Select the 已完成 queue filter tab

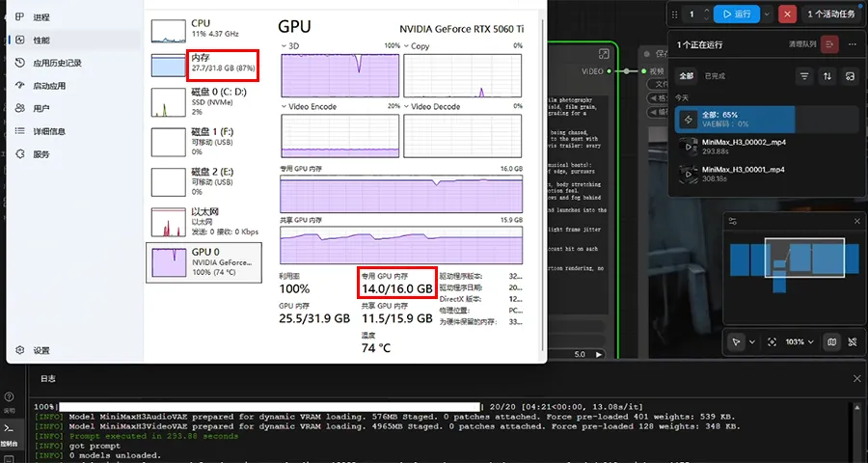[x=715, y=76]
